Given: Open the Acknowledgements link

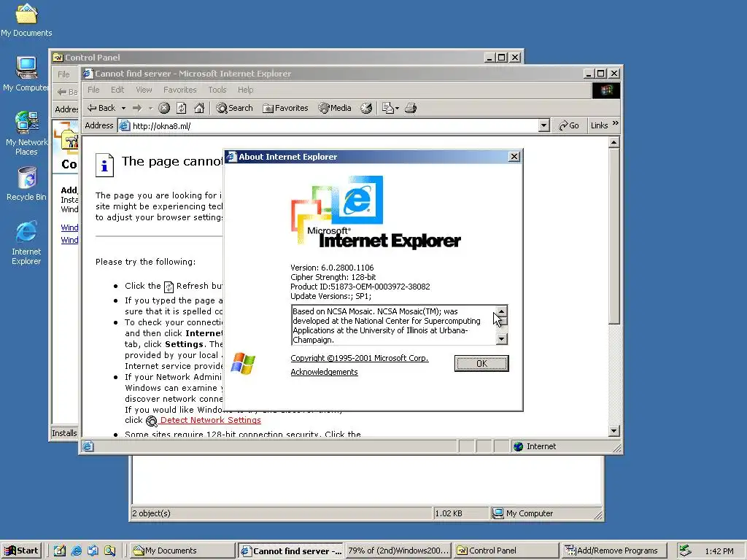Looking at the screenshot, I should (324, 372).
